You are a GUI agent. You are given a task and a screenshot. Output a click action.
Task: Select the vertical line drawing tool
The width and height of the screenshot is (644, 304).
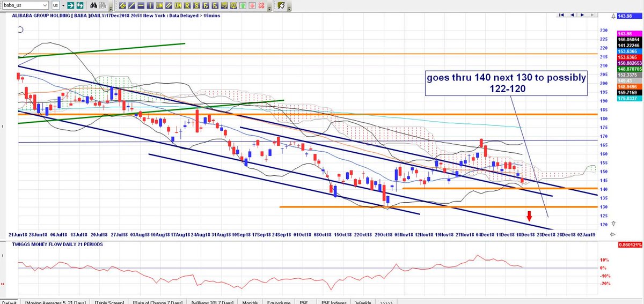[x=150, y=5]
